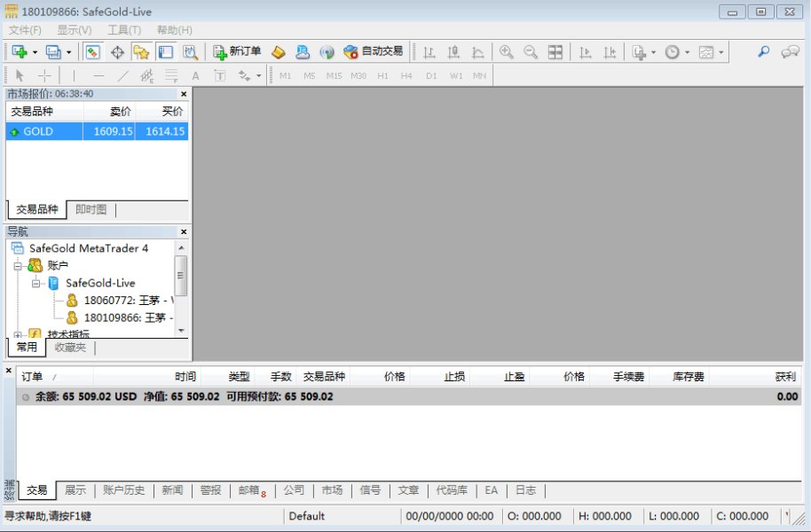Image resolution: width=811 pixels, height=532 pixels.
Task: Open the 显示(V) menu
Action: pyautogui.click(x=75, y=30)
